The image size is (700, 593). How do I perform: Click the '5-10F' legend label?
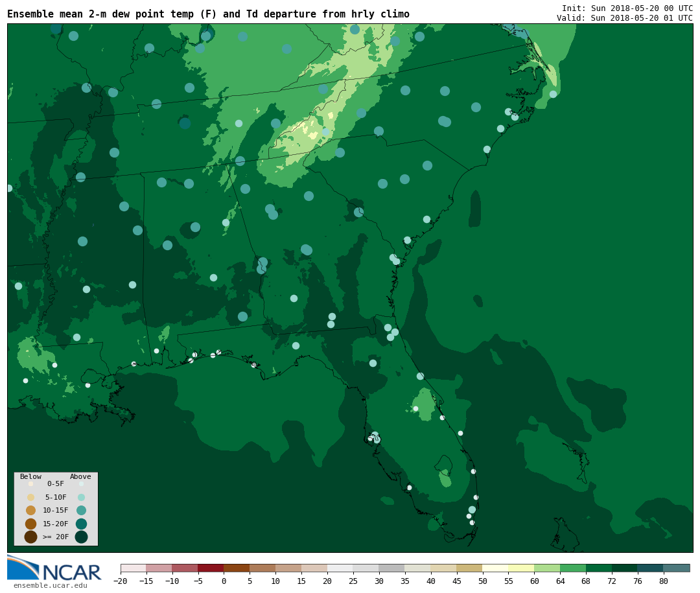56,497
